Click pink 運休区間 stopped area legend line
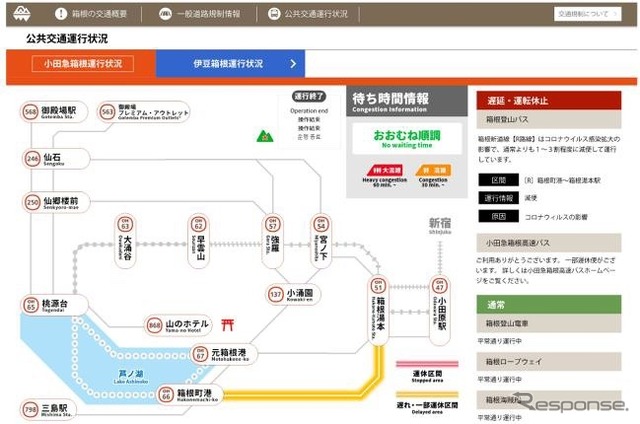Image resolution: width=640 pixels, height=424 pixels. tap(427, 364)
